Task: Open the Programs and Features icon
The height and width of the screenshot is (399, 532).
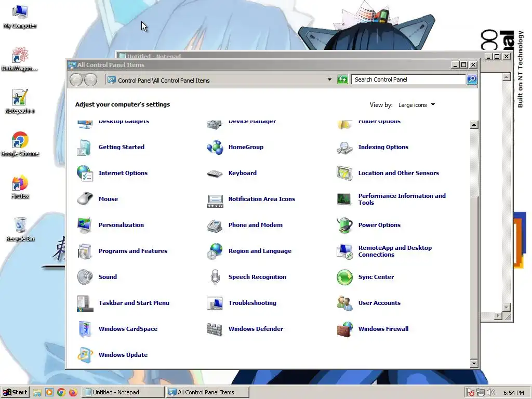Action: point(84,251)
